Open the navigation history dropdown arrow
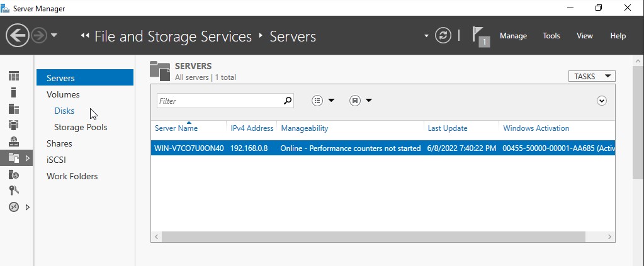Image resolution: width=644 pixels, height=266 pixels. [54, 36]
